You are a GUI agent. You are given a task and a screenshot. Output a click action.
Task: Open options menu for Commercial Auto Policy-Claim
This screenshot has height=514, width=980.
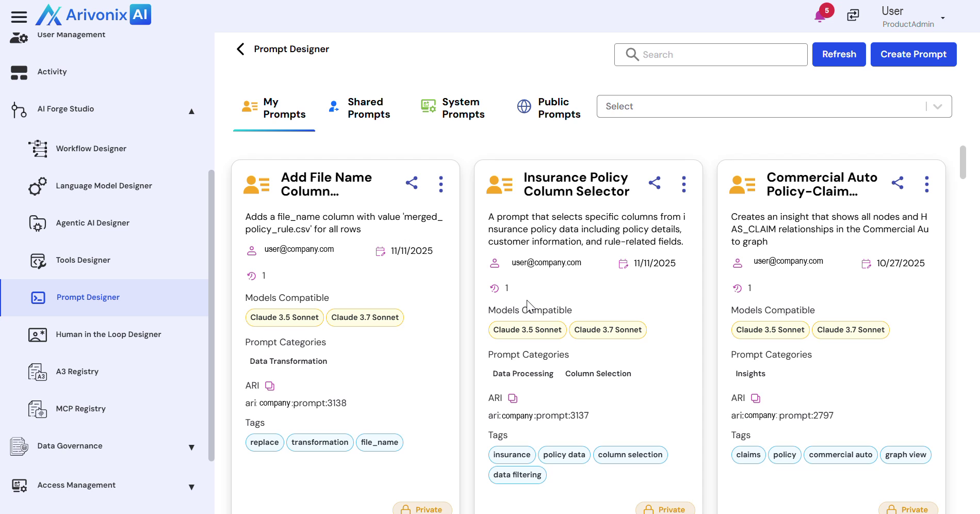[927, 184]
